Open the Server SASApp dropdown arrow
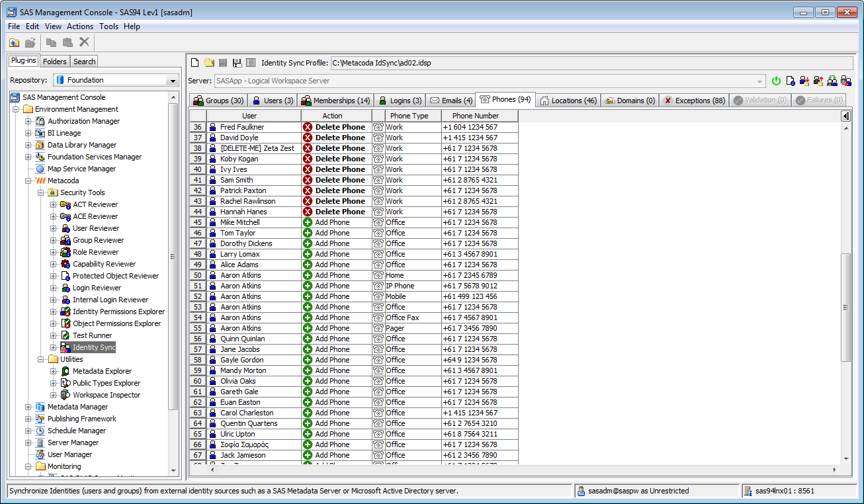 (761, 81)
